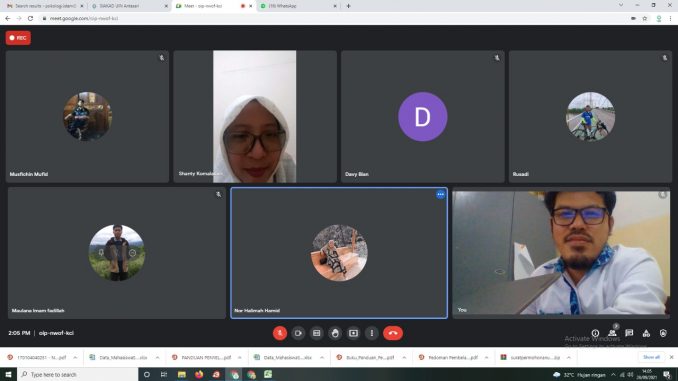
Task: Open options dots on Nor Halimah Hamid tile
Action: click(440, 195)
